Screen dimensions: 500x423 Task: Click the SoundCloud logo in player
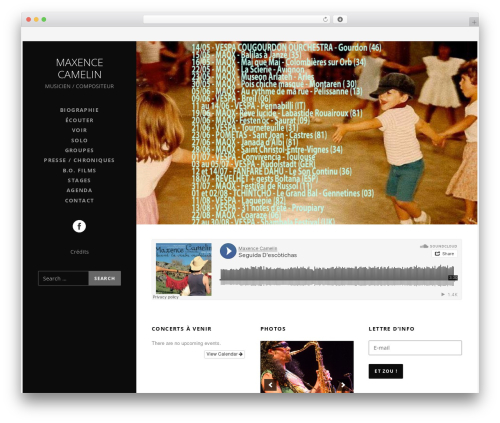pos(438,246)
